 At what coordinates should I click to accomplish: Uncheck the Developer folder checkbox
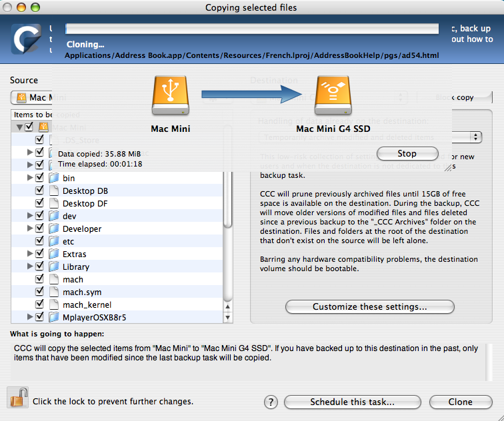point(39,228)
